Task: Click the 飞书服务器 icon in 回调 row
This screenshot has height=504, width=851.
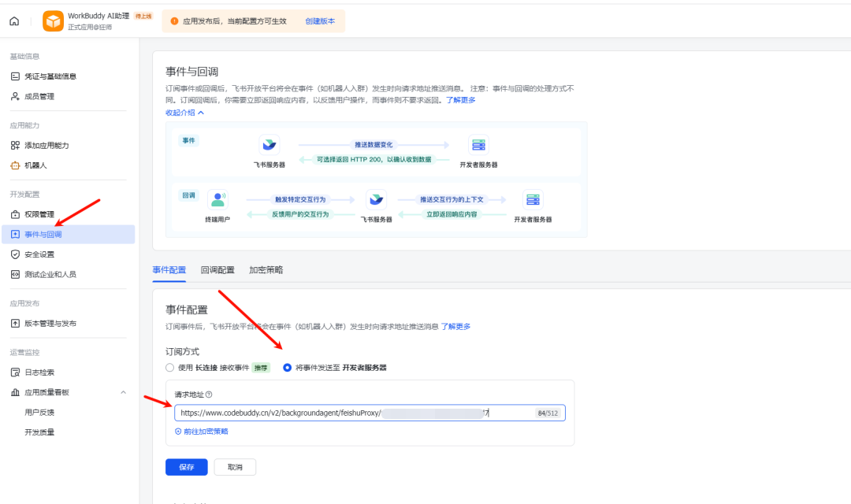Action: click(376, 200)
